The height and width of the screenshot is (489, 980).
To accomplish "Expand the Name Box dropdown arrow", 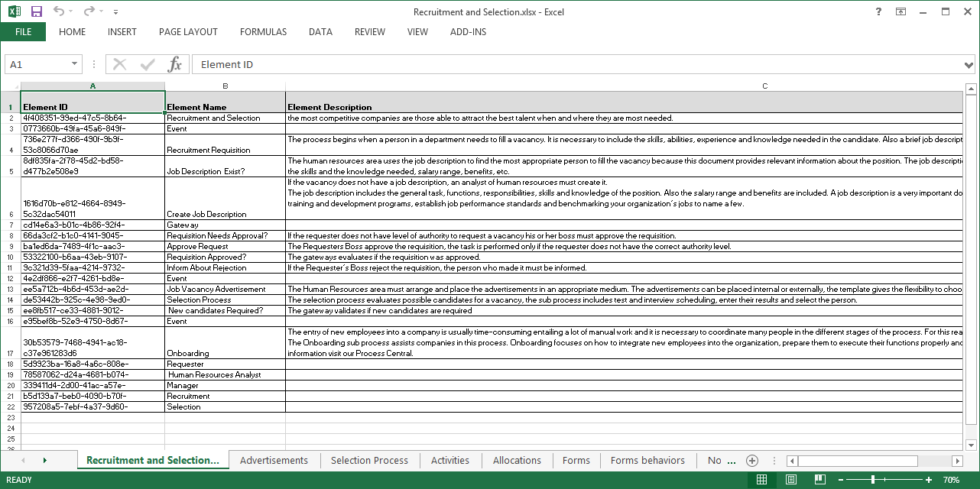I will [75, 65].
